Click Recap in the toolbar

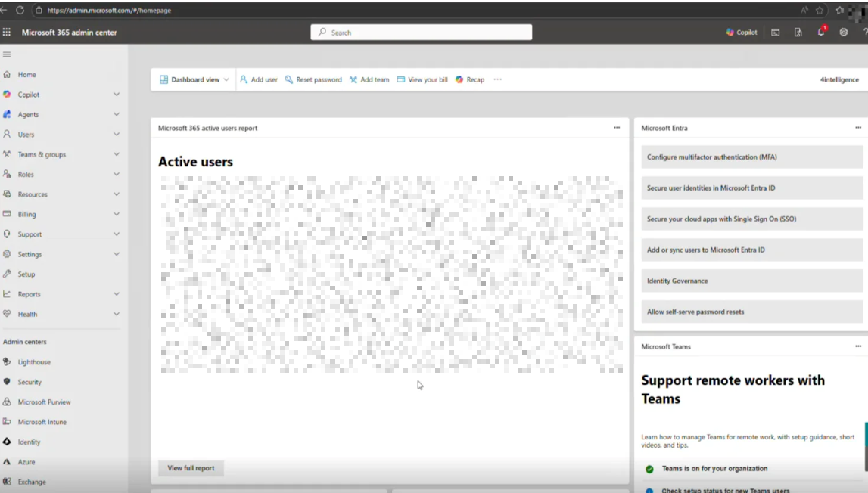click(x=470, y=79)
